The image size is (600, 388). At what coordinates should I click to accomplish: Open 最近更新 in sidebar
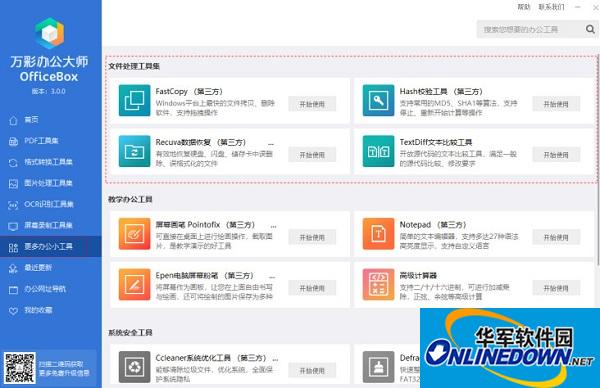point(51,268)
